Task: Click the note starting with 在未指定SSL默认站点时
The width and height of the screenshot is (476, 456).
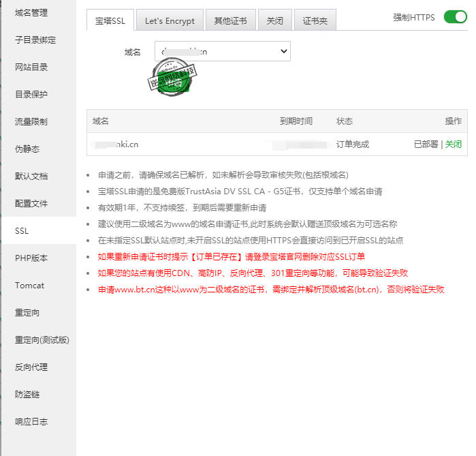Action: 251,241
